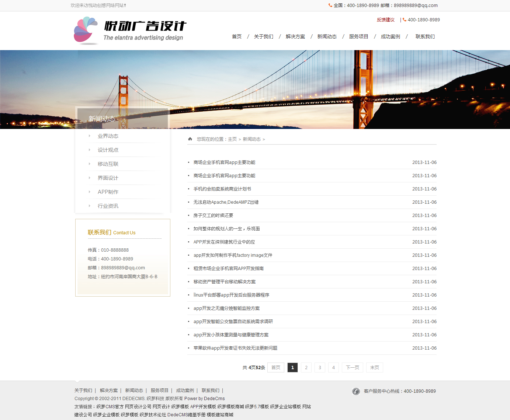
Task: Go to page 2 of the news list
Action: click(306, 368)
